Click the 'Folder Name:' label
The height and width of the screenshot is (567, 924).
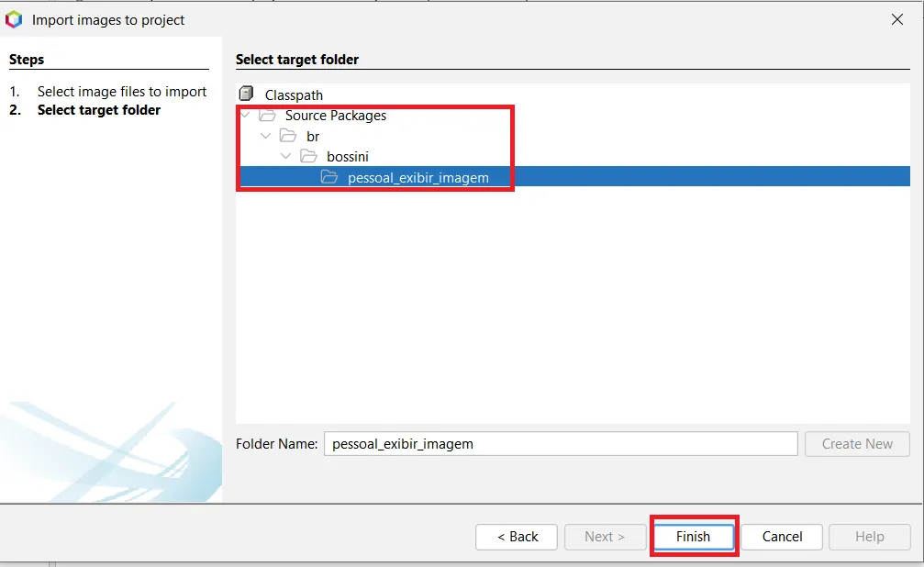click(x=276, y=444)
